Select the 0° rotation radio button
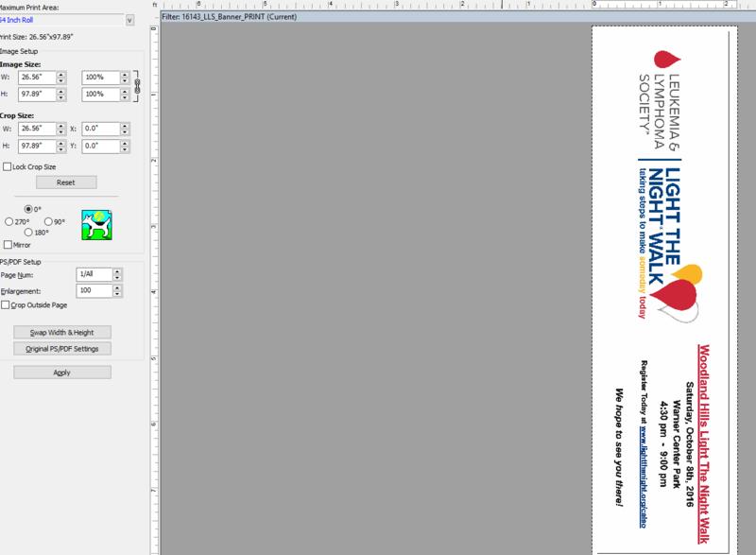The image size is (756, 555). pos(28,209)
